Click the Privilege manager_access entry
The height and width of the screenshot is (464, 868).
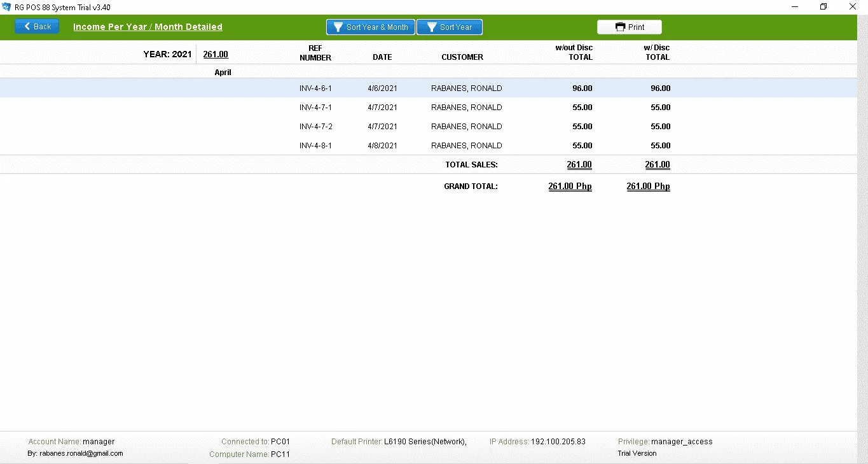coord(665,441)
